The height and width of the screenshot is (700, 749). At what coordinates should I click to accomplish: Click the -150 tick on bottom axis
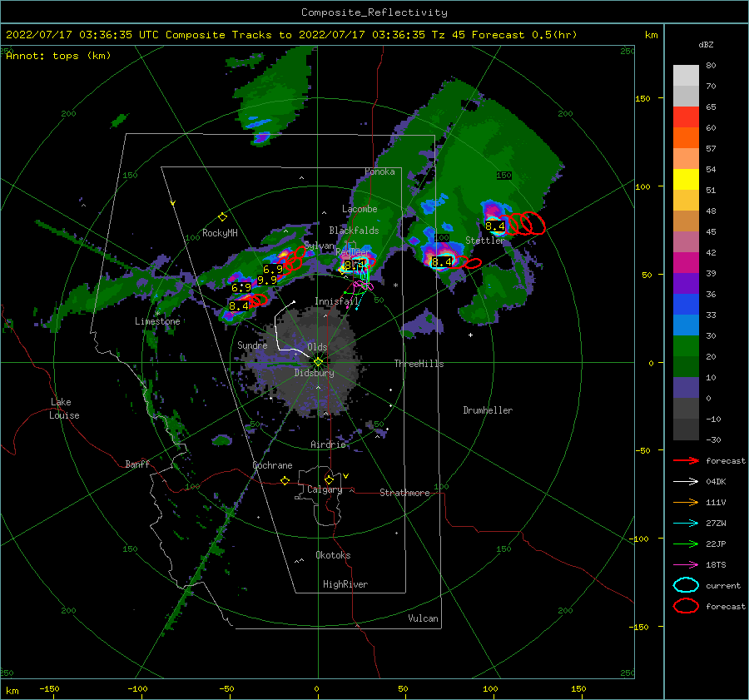coord(49,689)
